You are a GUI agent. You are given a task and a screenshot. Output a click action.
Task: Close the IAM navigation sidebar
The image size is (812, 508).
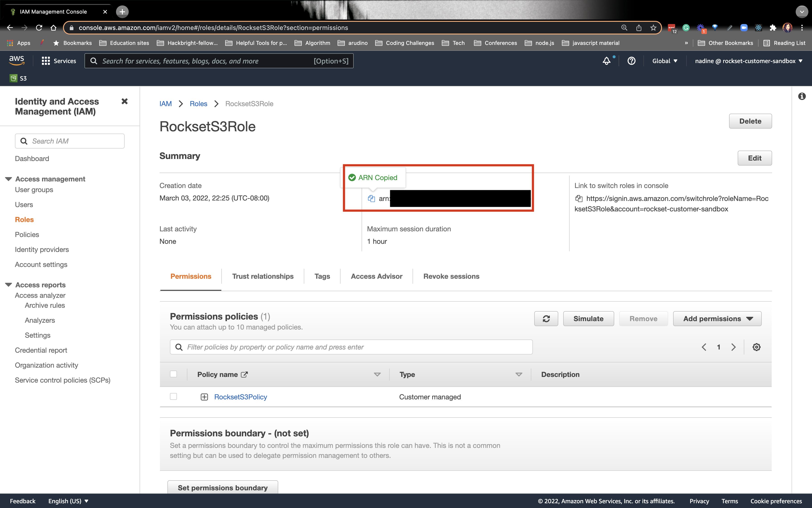tap(124, 101)
